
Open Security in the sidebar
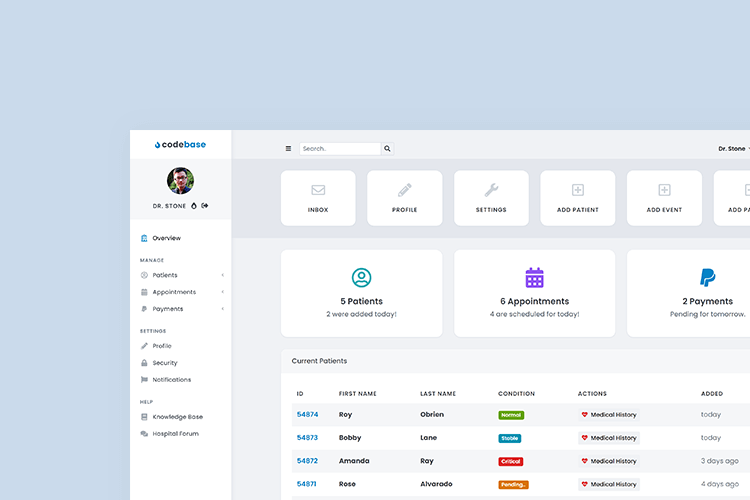click(180, 363)
